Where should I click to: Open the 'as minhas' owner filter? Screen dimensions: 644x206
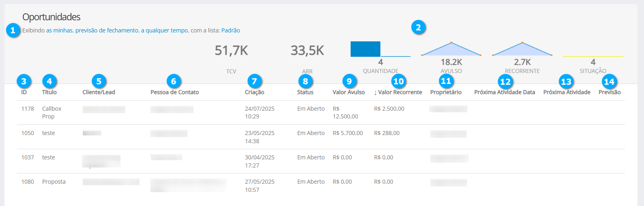click(59, 30)
